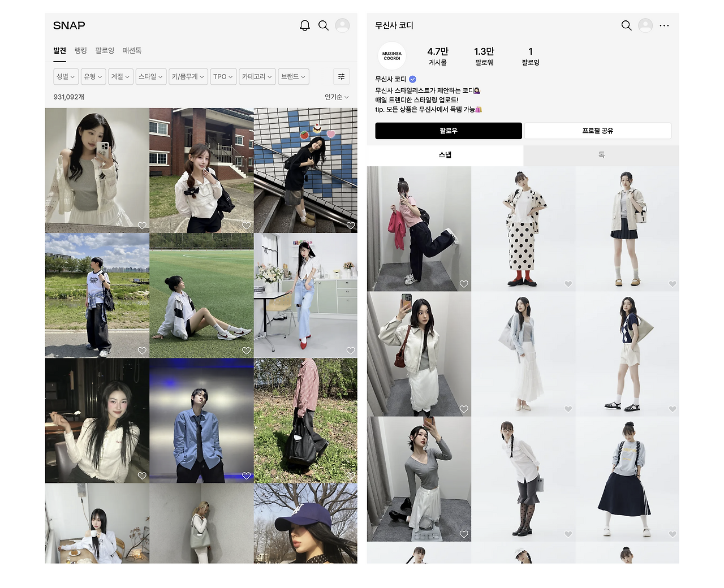Click the search icon in SNAP header
Viewport: 724px width, 588px height.
pyautogui.click(x=324, y=25)
